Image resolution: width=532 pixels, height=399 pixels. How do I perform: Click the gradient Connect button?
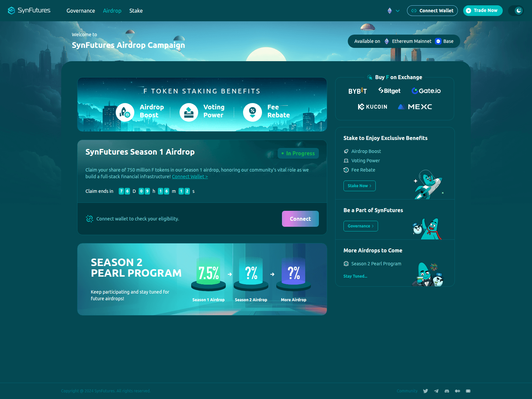coord(300,219)
